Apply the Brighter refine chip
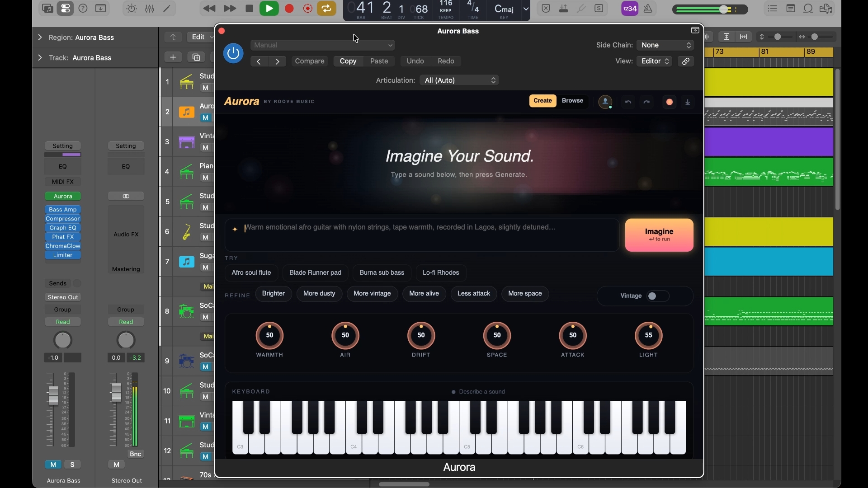 [x=274, y=294]
